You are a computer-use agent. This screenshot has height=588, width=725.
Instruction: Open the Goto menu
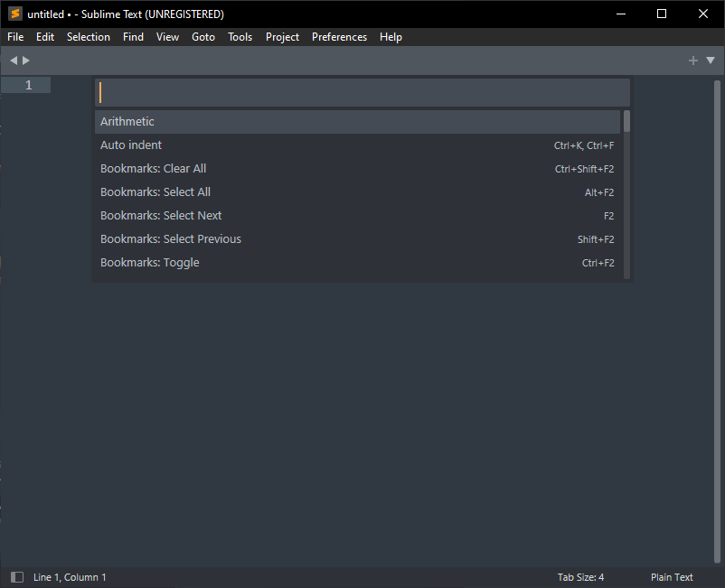[203, 37]
